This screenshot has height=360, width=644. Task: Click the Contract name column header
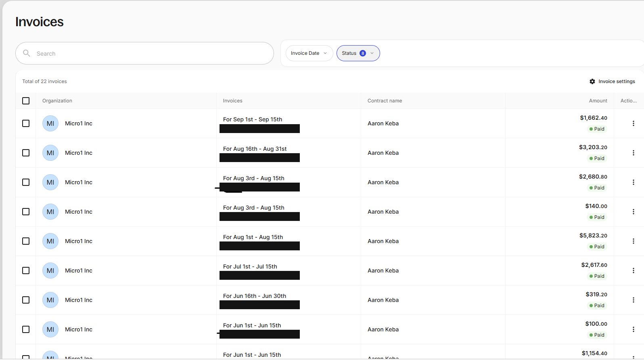coord(385,101)
